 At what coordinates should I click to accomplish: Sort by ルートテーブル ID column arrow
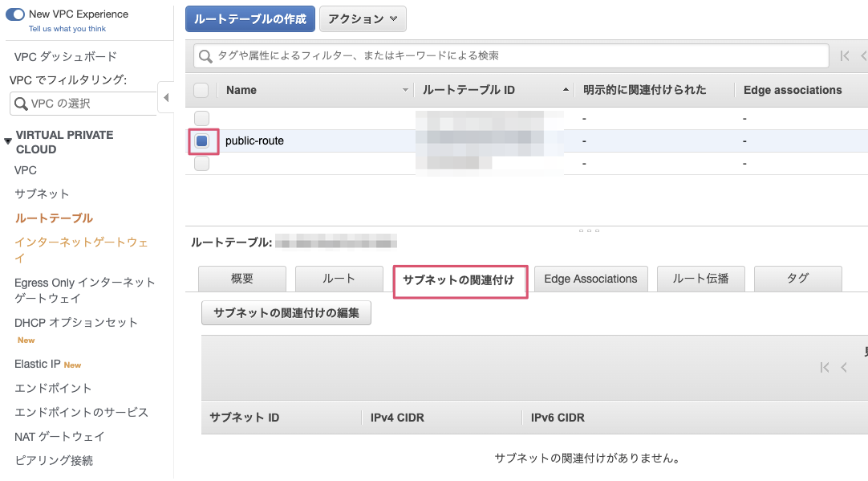coord(566,90)
